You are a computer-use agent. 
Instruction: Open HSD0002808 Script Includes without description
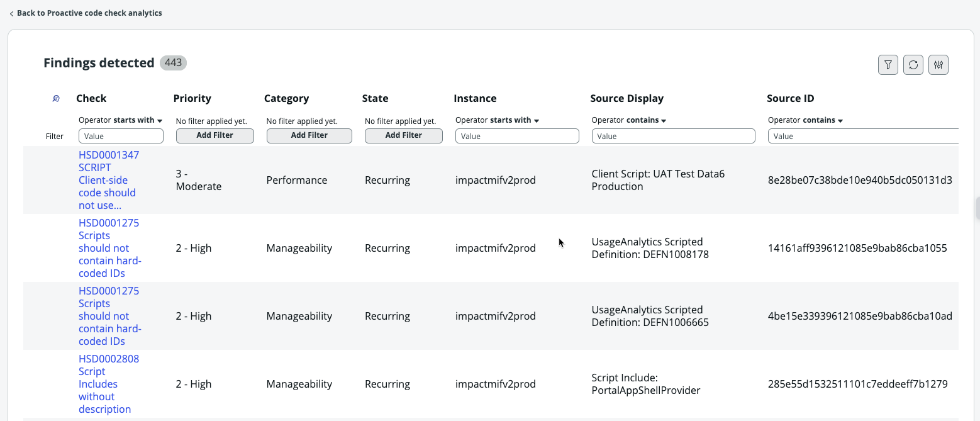[109, 384]
